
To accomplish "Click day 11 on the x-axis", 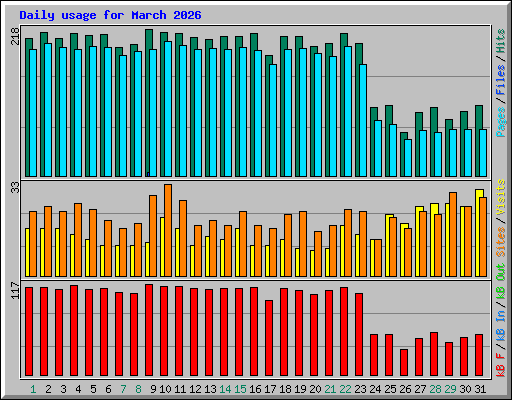I will (180, 389).
